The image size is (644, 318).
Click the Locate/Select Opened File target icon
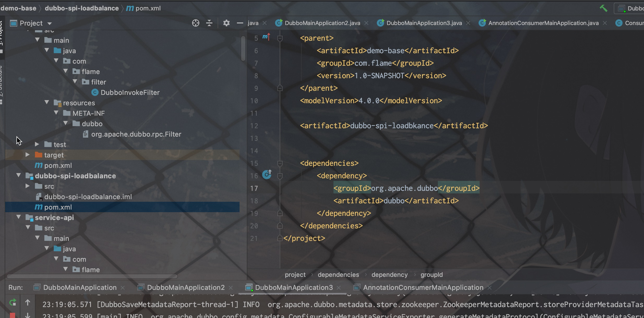(195, 23)
